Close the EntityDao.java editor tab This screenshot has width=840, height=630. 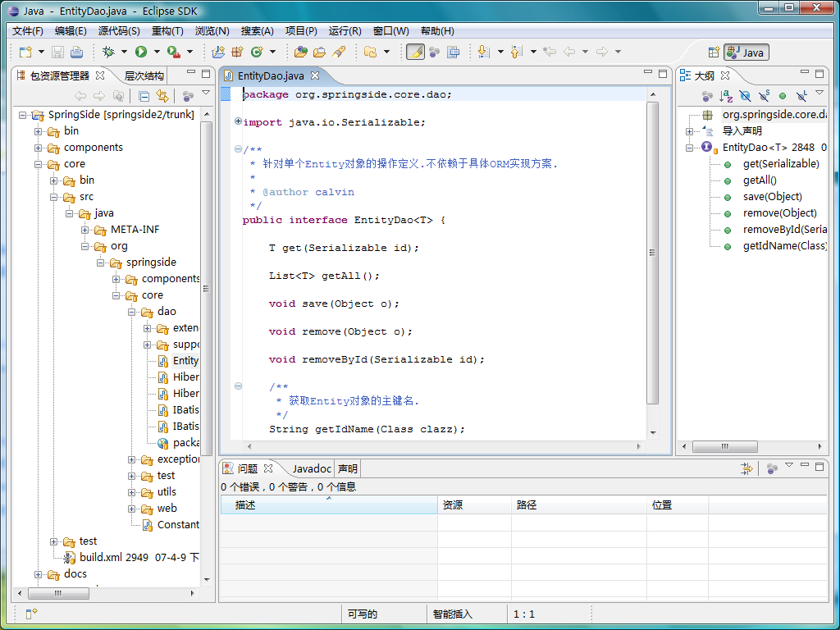tap(315, 75)
